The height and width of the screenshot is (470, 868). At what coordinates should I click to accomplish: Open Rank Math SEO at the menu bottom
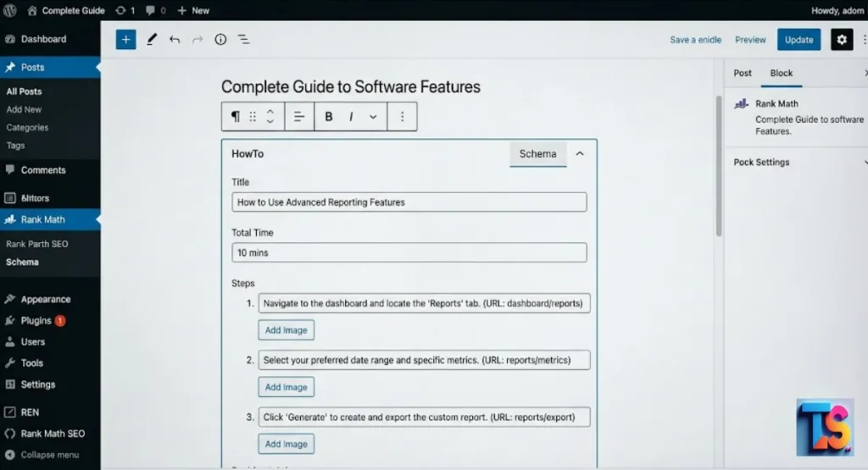(x=50, y=434)
